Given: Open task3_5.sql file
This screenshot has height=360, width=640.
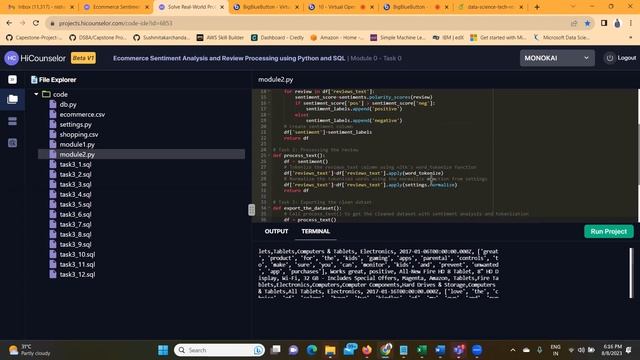Looking at the screenshot, I should (75, 204).
